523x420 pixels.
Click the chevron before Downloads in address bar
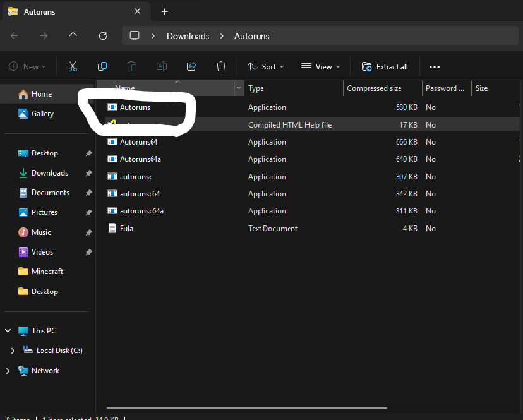pos(153,36)
